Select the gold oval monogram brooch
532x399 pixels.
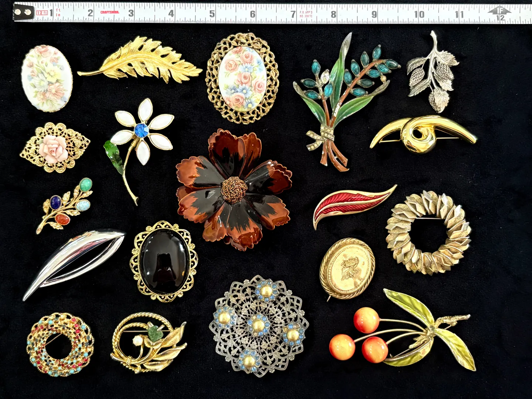pyautogui.click(x=347, y=268)
